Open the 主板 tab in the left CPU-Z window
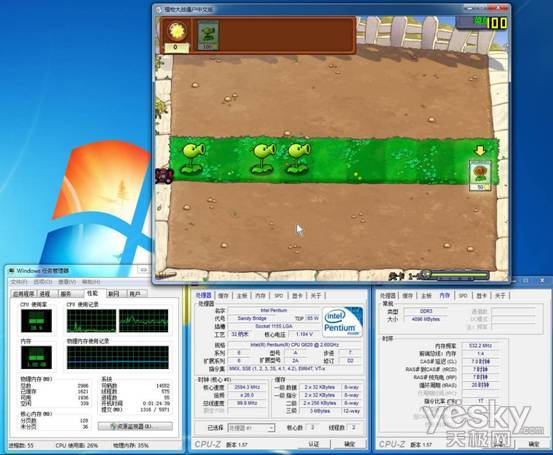 (x=242, y=296)
